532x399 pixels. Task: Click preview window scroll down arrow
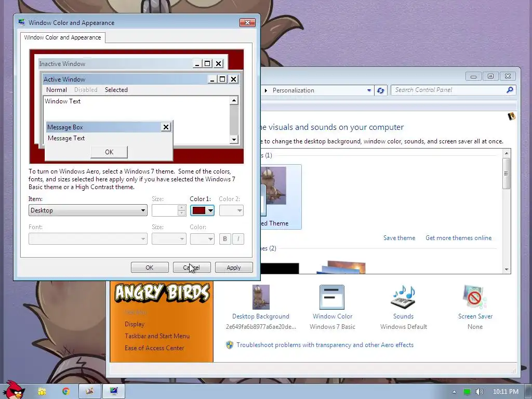point(234,139)
